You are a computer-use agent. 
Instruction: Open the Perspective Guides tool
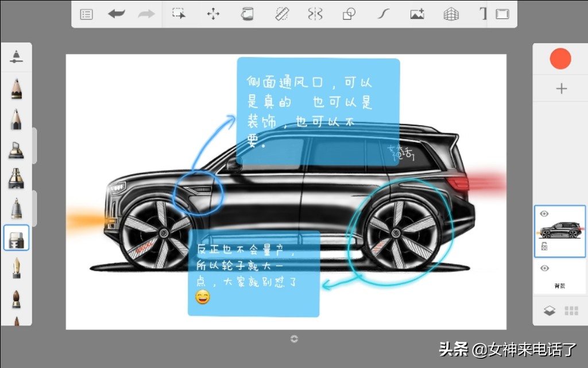pyautogui.click(x=450, y=14)
